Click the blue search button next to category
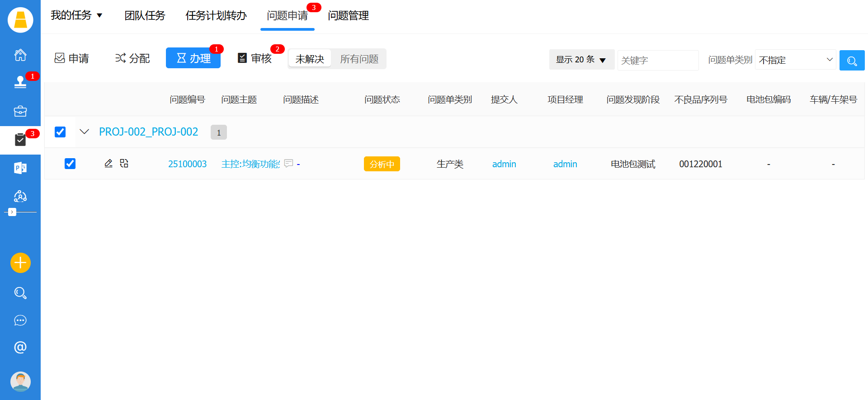Image resolution: width=868 pixels, height=400 pixels. 852,60
